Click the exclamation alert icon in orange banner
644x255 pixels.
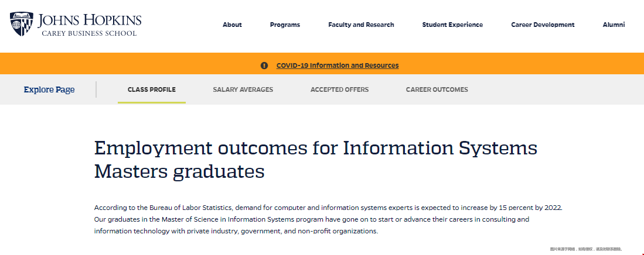tap(264, 66)
